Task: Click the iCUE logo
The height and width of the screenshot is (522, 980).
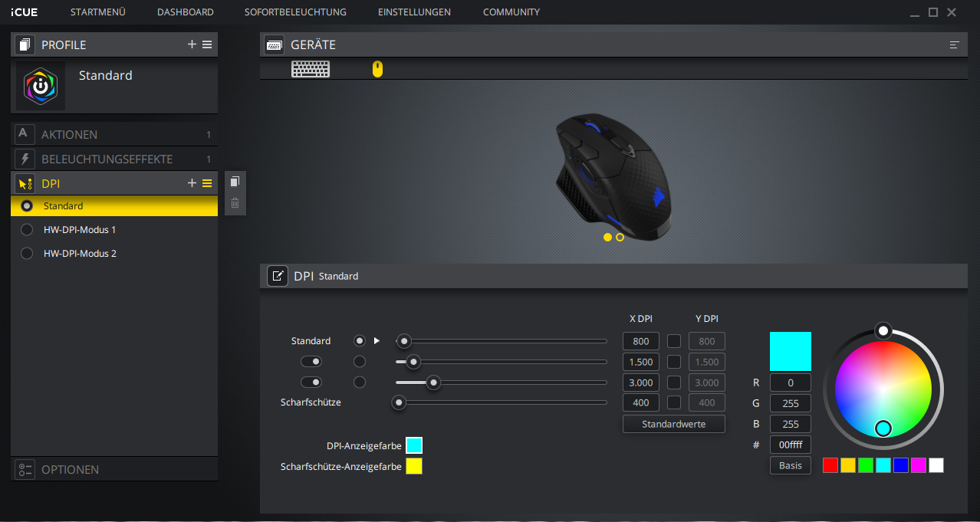Action: 24,12
